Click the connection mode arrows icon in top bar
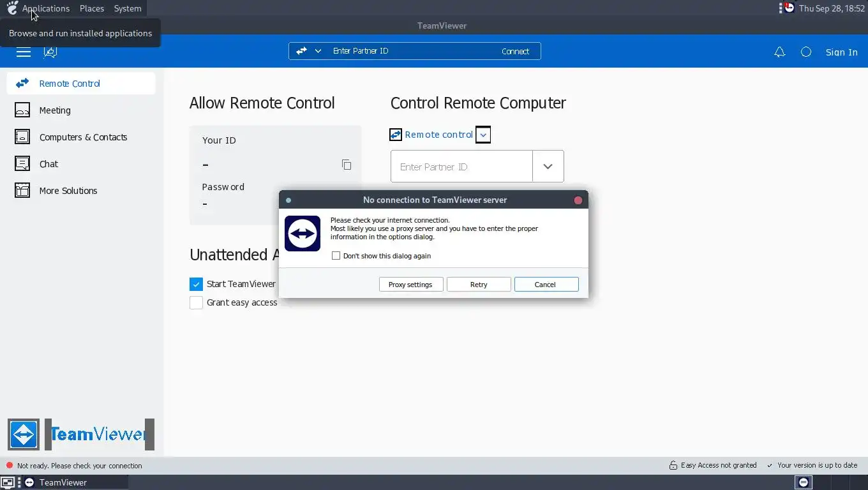Viewport: 868px width, 490px height. pyautogui.click(x=301, y=51)
